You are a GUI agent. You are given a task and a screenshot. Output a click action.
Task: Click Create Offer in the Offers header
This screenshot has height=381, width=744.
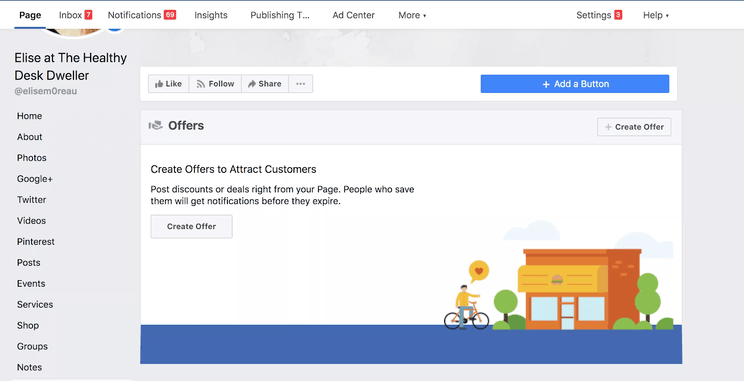(634, 127)
